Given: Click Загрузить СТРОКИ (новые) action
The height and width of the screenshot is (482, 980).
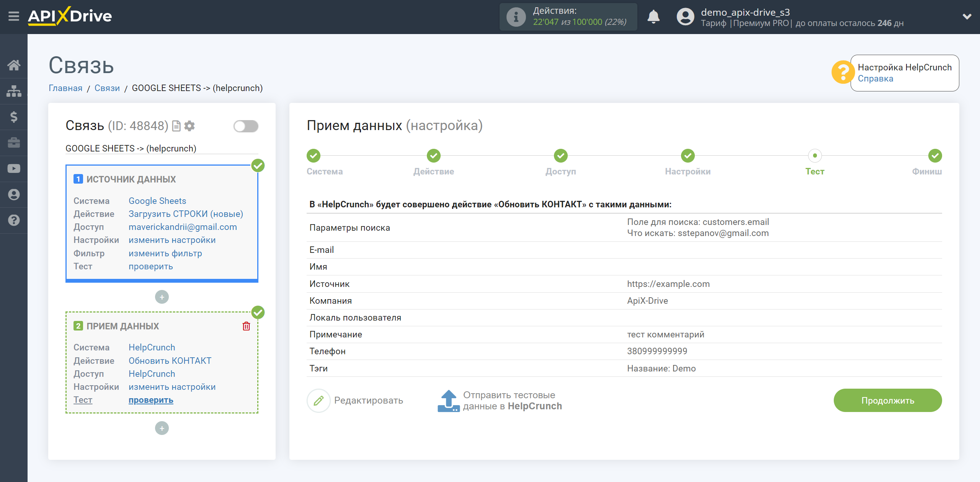Looking at the screenshot, I should pos(186,214).
